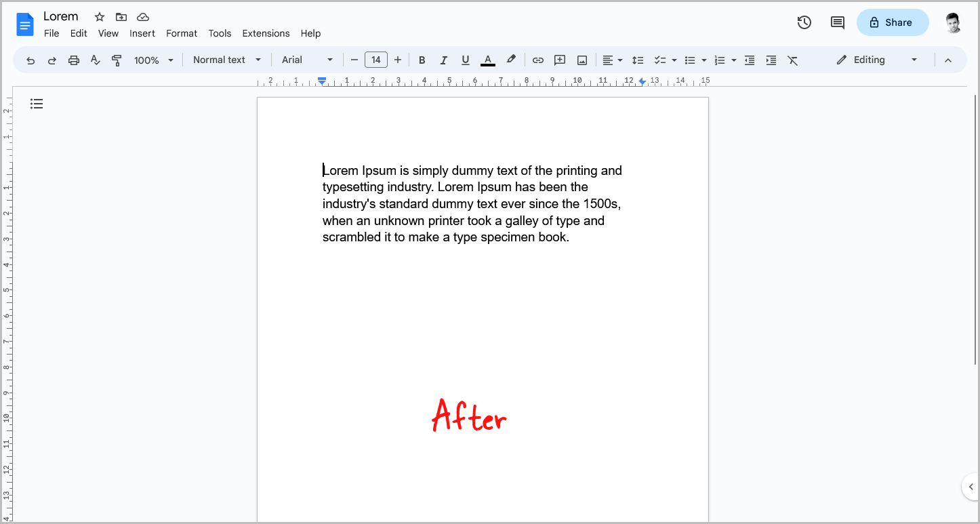
Task: Toggle italic formatting
Action: tap(443, 60)
